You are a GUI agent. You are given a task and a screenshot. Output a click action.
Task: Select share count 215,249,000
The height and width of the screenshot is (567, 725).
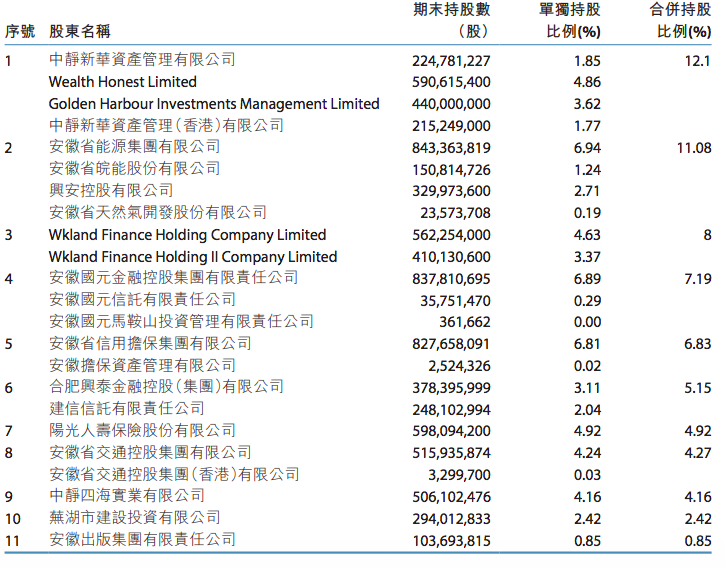click(451, 126)
